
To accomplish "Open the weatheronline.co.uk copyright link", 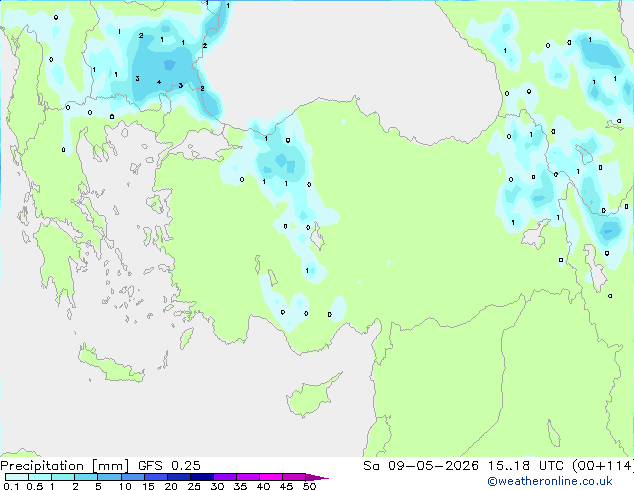I will tap(550, 481).
